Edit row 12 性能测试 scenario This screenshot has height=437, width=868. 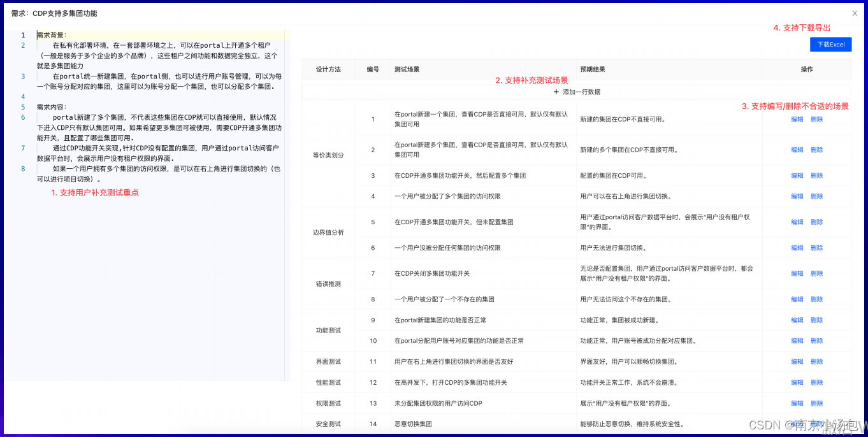pos(797,383)
